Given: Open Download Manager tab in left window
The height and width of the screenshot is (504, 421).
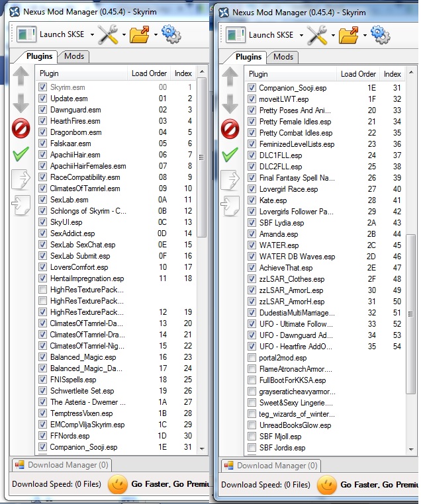Looking at the screenshot, I should (x=62, y=465).
